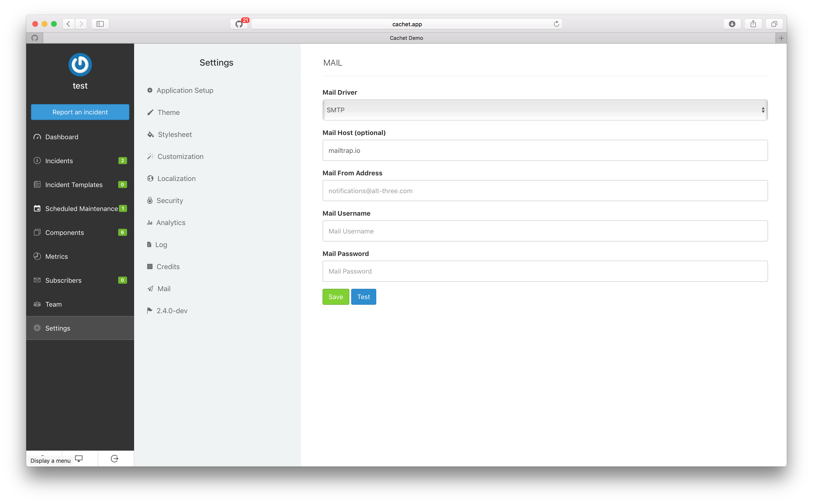Click the Incidents info icon
Screen dimensions: 813x504
coord(37,161)
